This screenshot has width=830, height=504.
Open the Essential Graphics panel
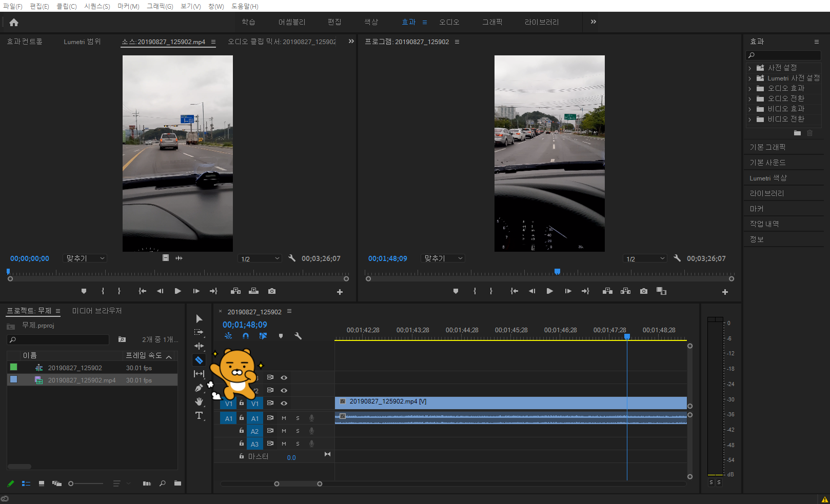(x=767, y=147)
